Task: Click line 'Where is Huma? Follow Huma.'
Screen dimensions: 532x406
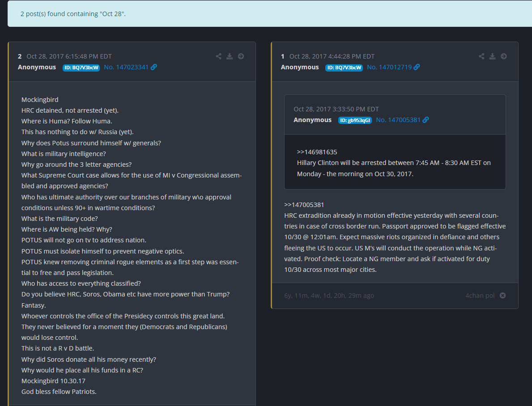Action: [x=67, y=121]
